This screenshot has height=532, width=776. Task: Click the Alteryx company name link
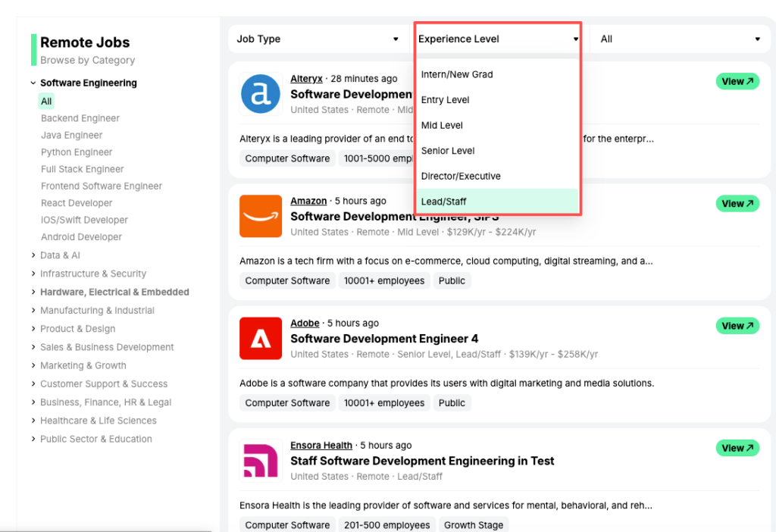point(307,77)
